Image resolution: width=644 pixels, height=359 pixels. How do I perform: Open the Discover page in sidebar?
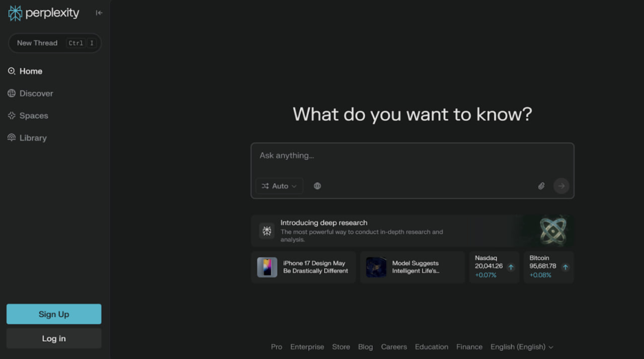[x=36, y=94]
